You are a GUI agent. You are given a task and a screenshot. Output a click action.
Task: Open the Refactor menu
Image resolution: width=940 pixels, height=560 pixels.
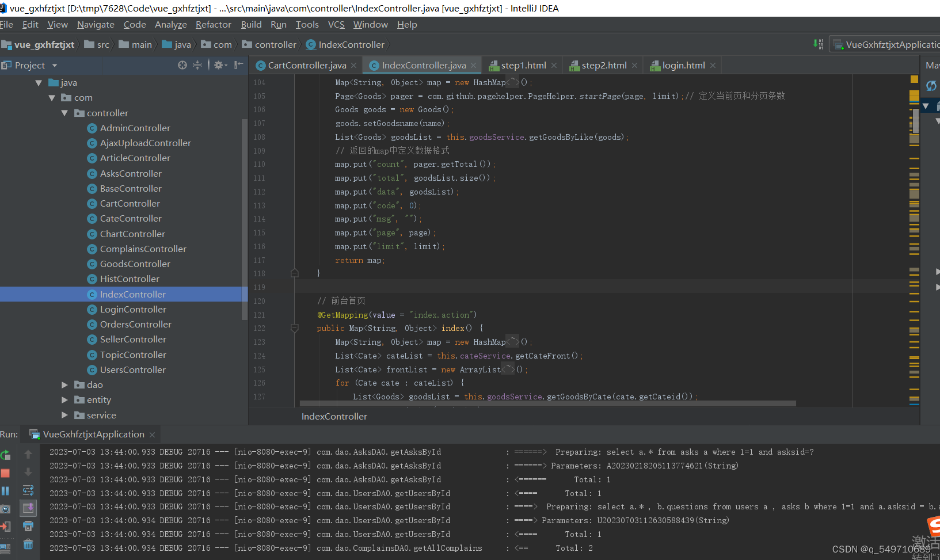tap(213, 24)
